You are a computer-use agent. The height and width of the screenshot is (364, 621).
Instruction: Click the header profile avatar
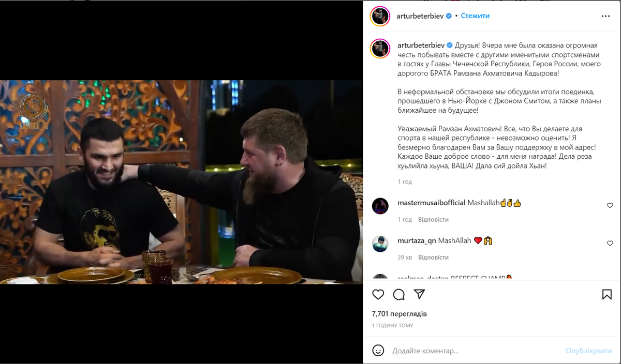pos(380,16)
